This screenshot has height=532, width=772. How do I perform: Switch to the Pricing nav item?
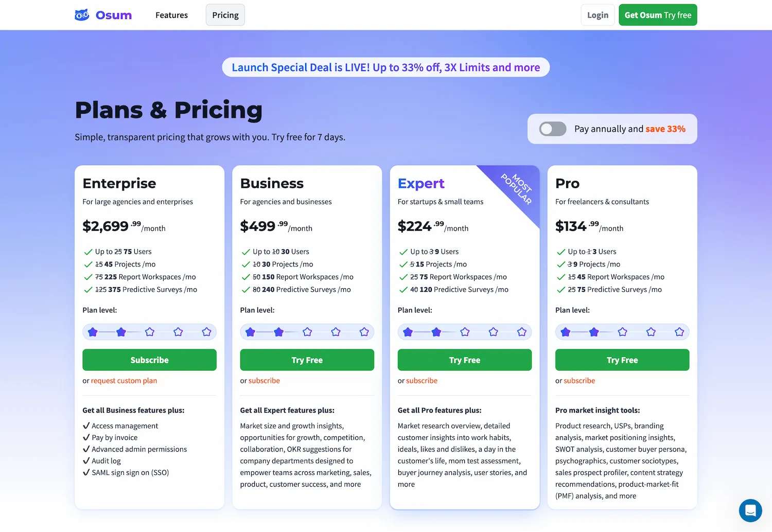click(225, 15)
